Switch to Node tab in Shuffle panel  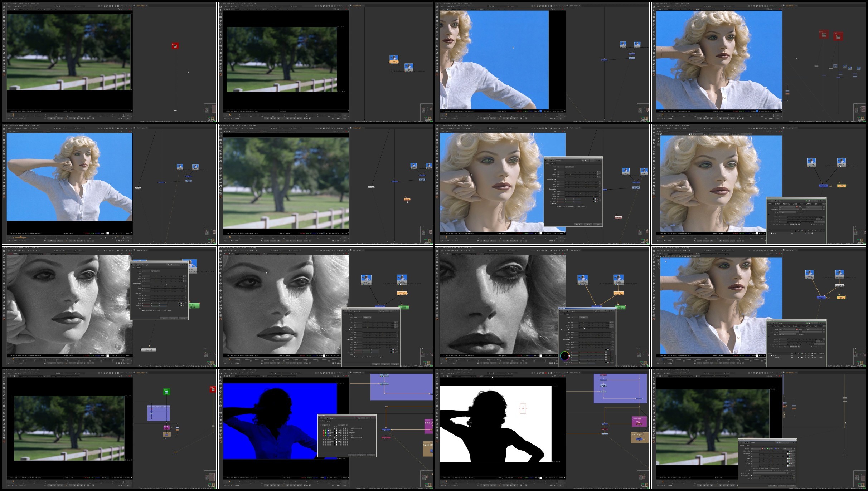tap(328, 421)
